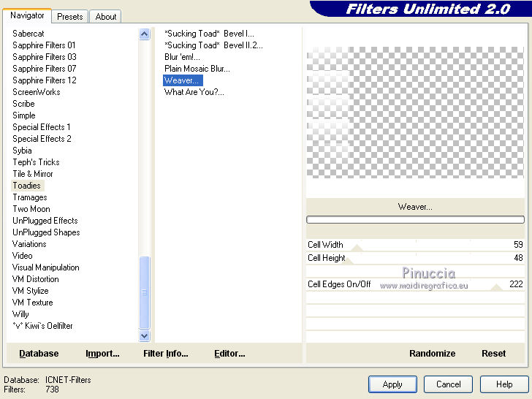This screenshot has height=399, width=532.
Task: Click the Apply button
Action: coord(392,384)
